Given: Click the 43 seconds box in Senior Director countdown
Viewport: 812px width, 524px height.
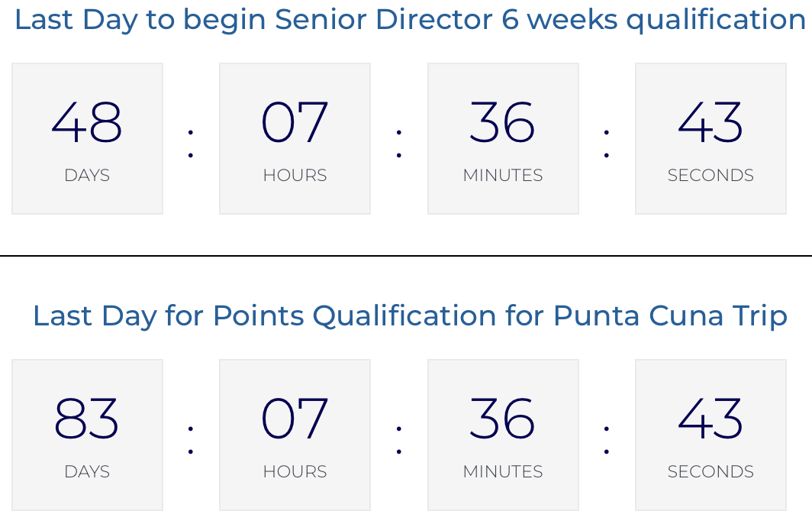Looking at the screenshot, I should point(710,138).
